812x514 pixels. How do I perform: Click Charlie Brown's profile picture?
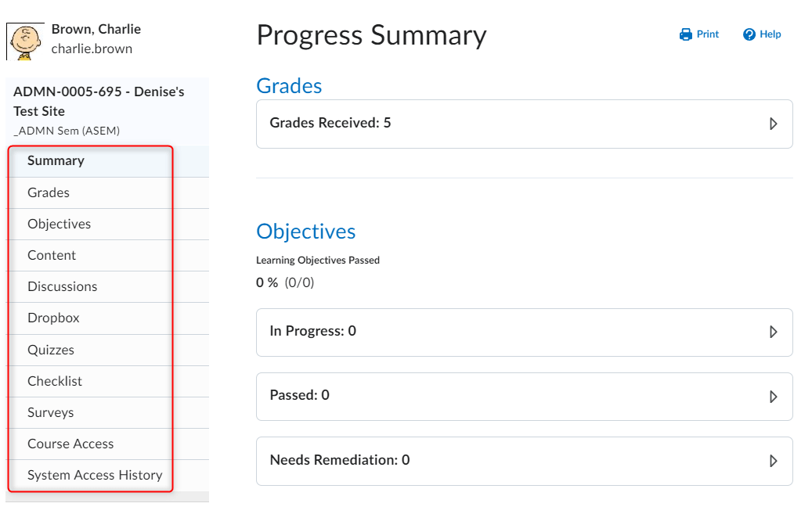coord(25,41)
